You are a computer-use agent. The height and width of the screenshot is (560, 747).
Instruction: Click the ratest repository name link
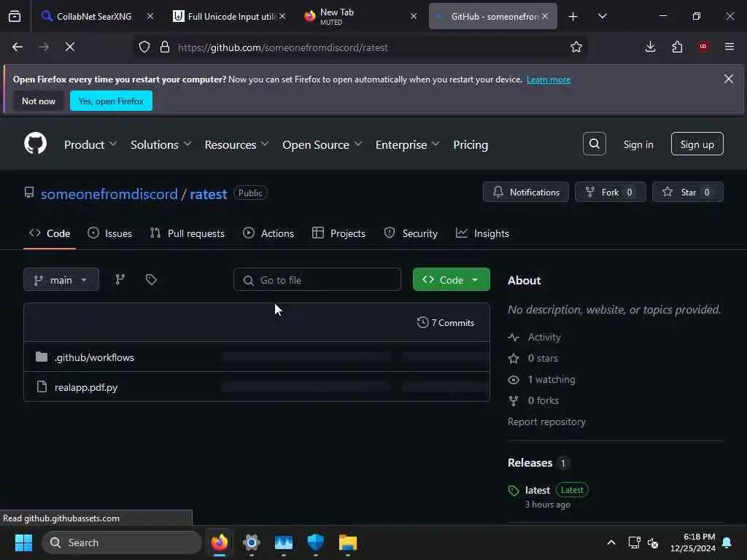click(208, 194)
